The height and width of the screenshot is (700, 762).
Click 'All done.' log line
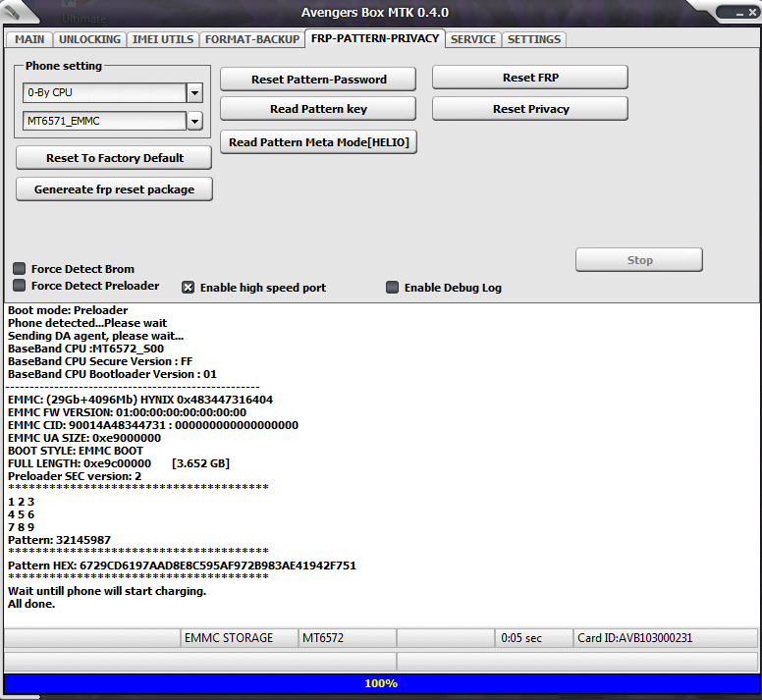pyautogui.click(x=31, y=604)
